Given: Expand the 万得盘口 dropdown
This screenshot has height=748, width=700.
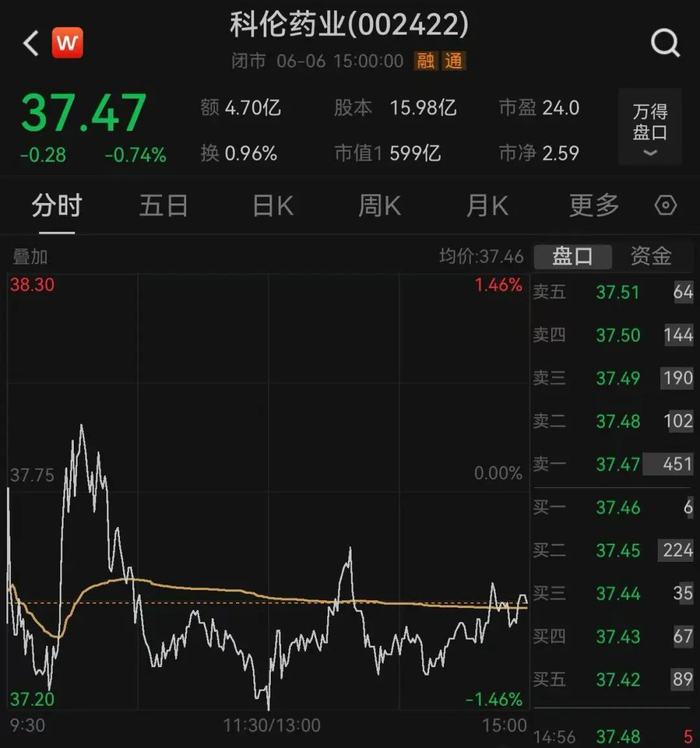Looking at the screenshot, I should (x=650, y=127).
